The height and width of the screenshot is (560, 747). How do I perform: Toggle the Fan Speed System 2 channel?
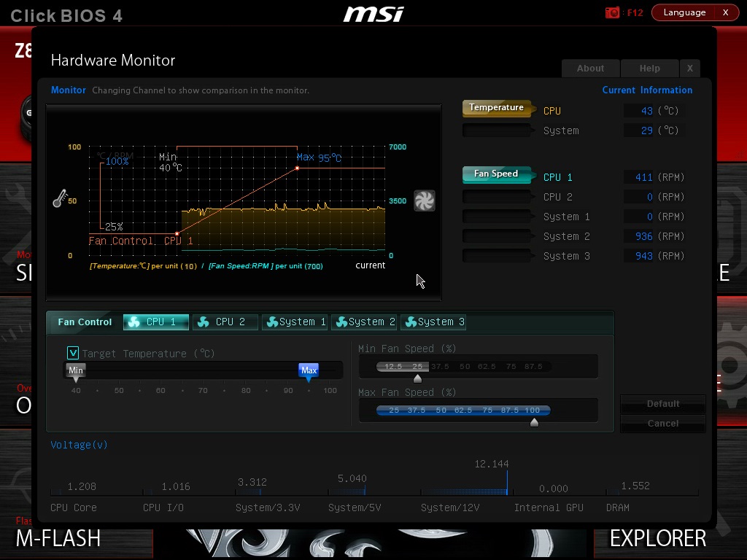tap(498, 236)
